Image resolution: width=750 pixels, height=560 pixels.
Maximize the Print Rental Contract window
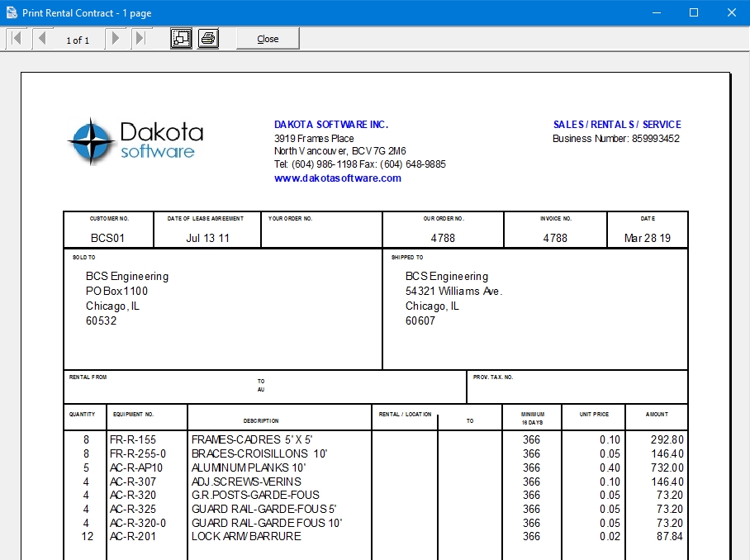pos(694,13)
